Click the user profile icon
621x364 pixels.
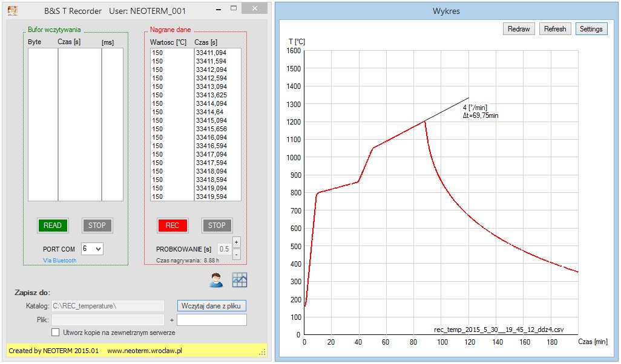[x=216, y=280]
